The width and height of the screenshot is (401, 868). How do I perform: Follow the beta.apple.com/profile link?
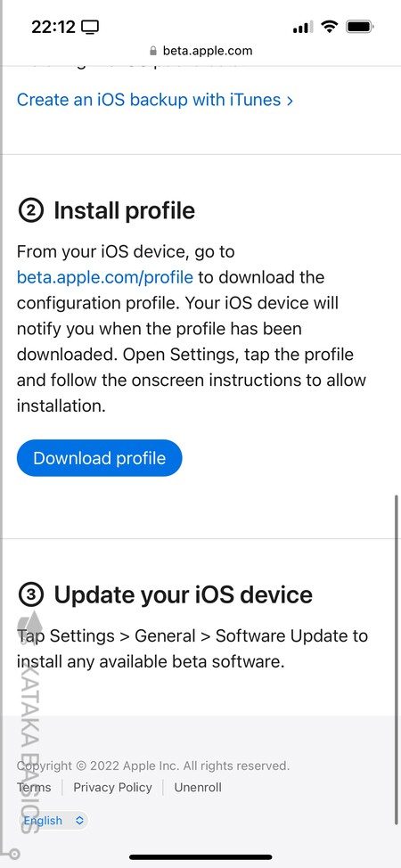104,277
